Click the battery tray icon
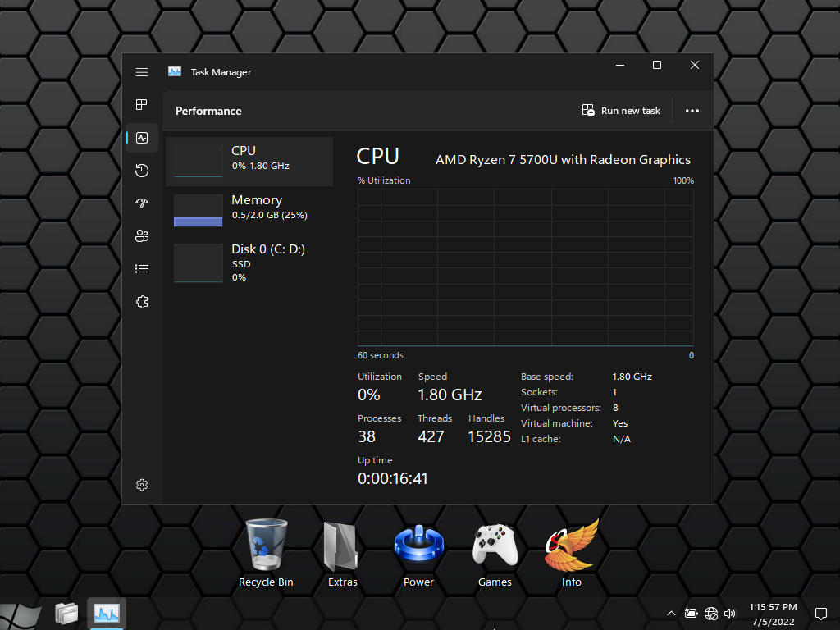The width and height of the screenshot is (840, 630). (x=691, y=614)
